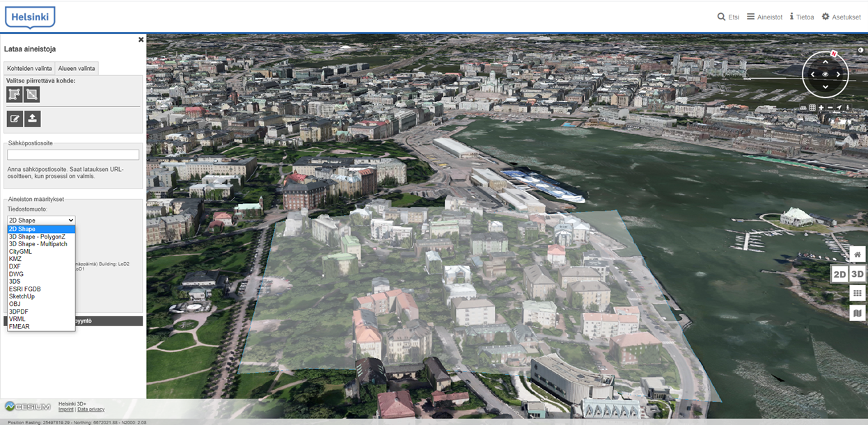Toggle the eye icon in navigation compass

pyautogui.click(x=826, y=74)
